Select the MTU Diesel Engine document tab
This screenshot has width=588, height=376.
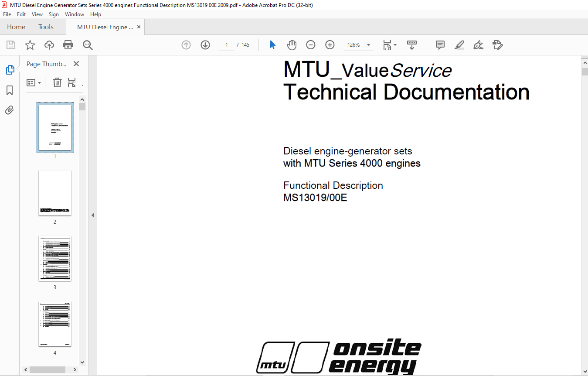pyautogui.click(x=105, y=27)
